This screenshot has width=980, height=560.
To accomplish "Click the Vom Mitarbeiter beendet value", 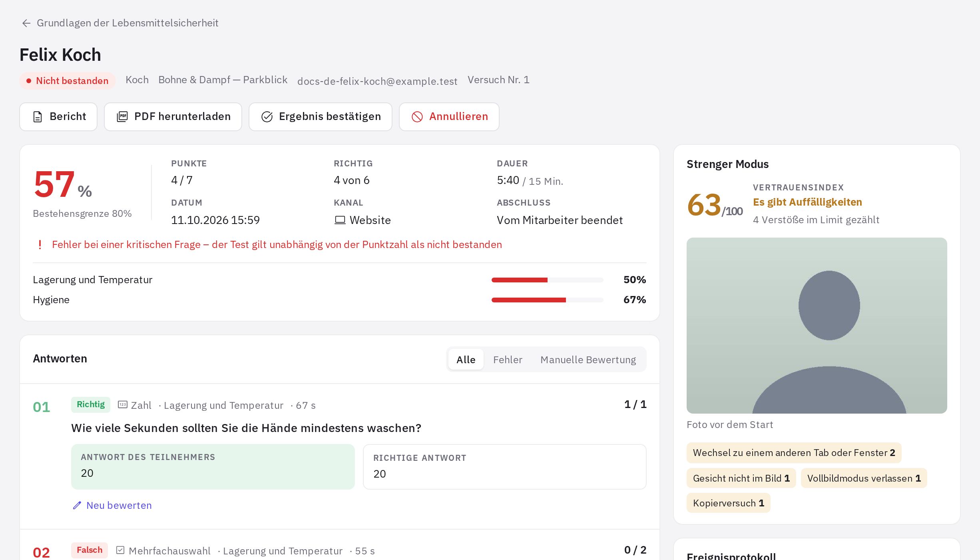I will (x=560, y=220).
